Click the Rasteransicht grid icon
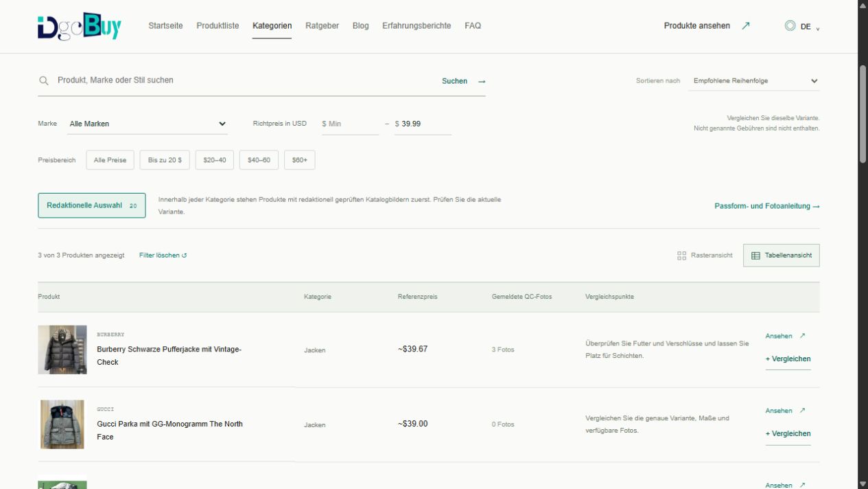This screenshot has height=489, width=868. (x=681, y=255)
